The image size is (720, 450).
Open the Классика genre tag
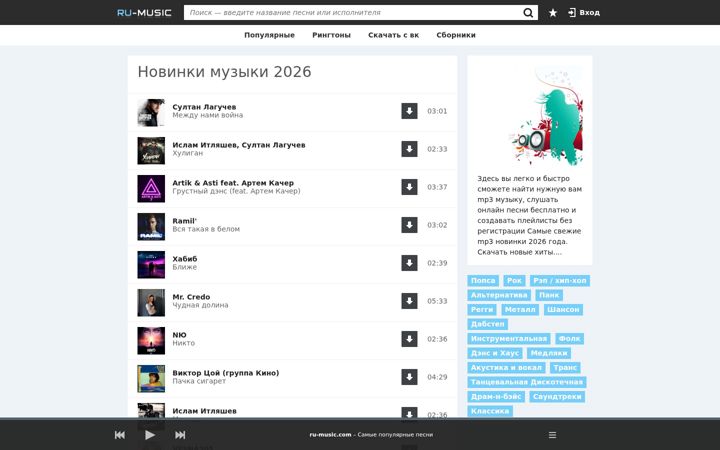click(x=490, y=411)
